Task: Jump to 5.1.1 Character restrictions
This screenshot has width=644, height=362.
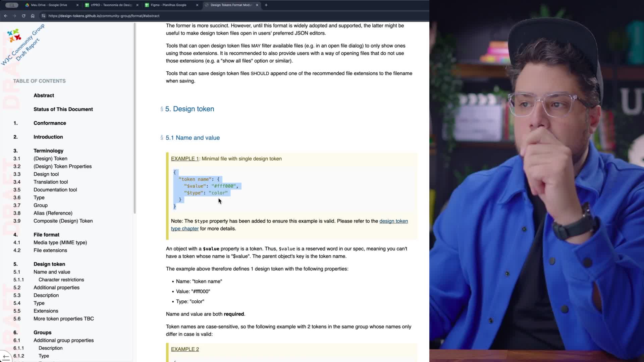Action: (x=61, y=280)
